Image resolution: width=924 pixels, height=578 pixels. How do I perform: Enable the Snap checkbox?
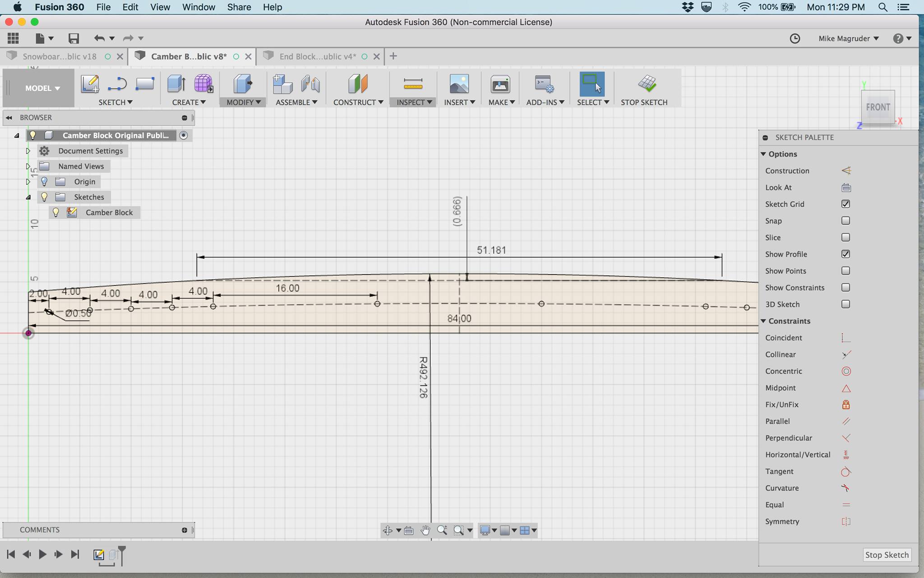coord(845,221)
